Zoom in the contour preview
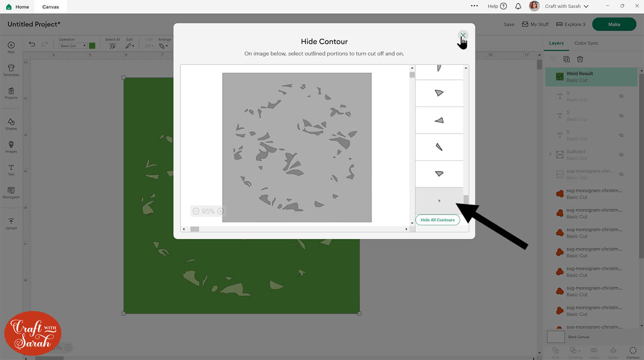This screenshot has height=360, width=644. pyautogui.click(x=220, y=211)
